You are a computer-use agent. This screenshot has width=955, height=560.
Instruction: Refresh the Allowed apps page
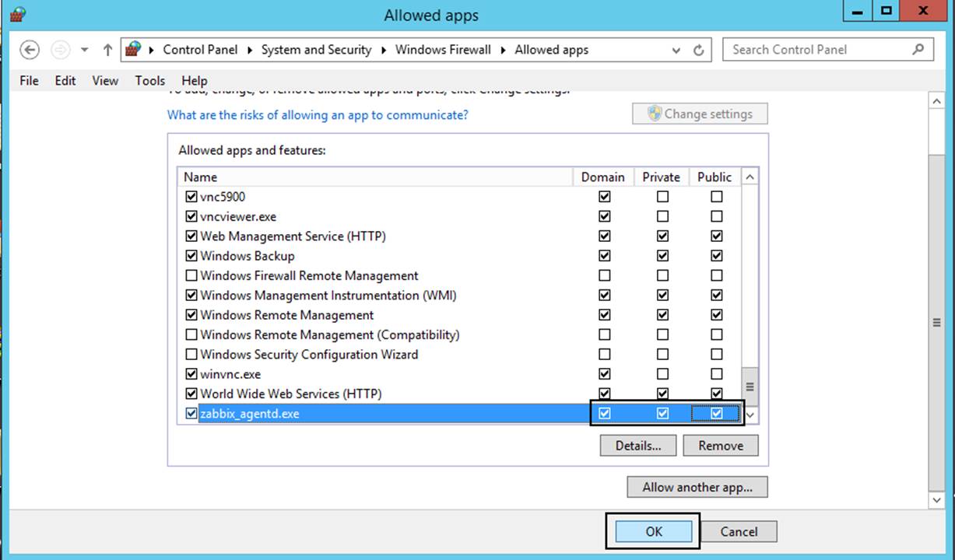pyautogui.click(x=698, y=50)
